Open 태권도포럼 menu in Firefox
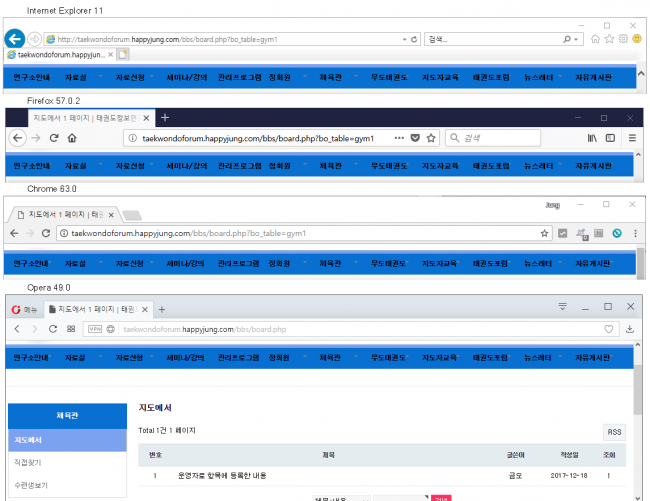 pyautogui.click(x=491, y=166)
